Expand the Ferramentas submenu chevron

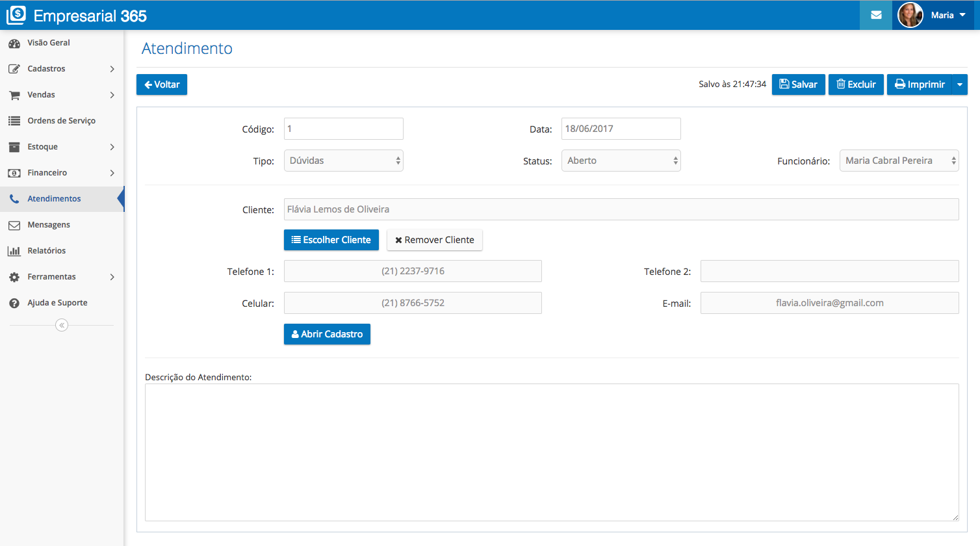click(x=112, y=277)
